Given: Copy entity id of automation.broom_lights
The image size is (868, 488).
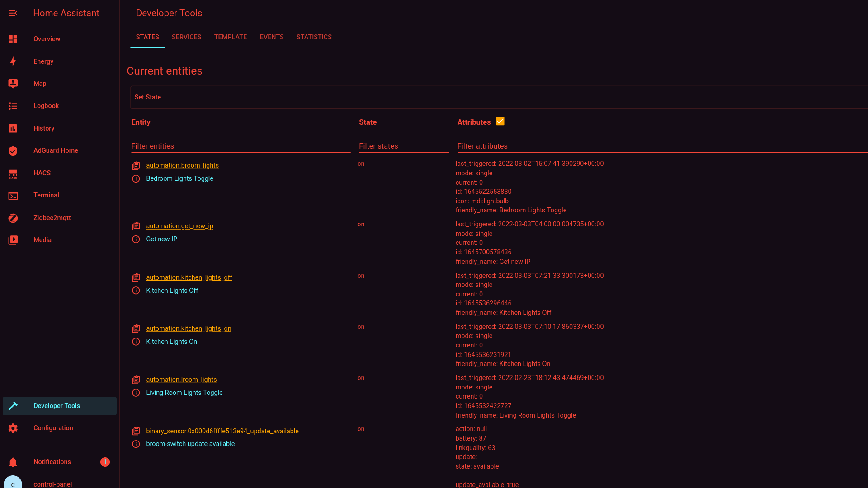Looking at the screenshot, I should tap(136, 165).
